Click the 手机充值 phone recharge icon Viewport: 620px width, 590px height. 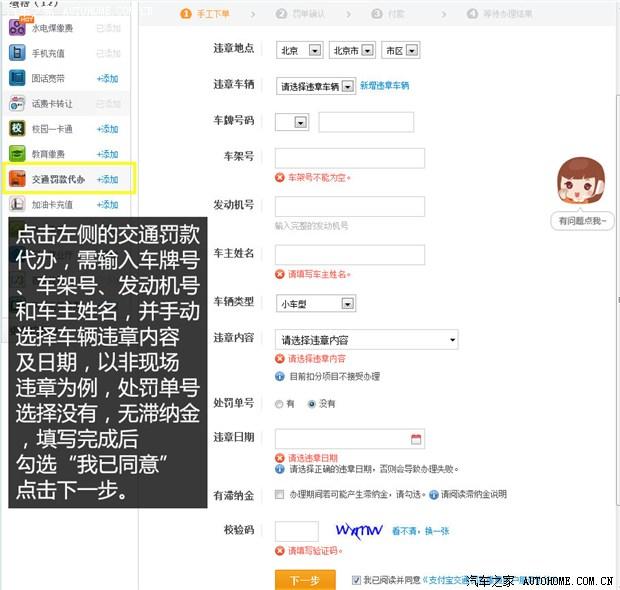17,52
